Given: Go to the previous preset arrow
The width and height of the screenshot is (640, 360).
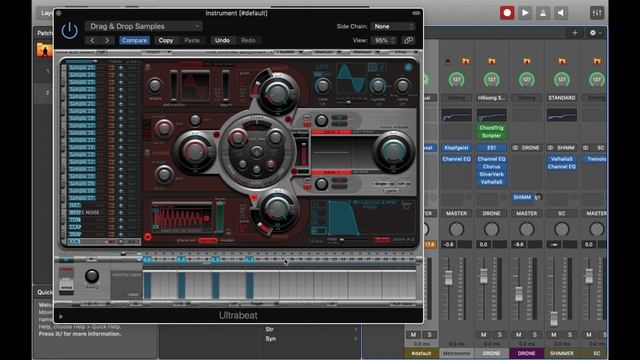Looking at the screenshot, I should 92,40.
